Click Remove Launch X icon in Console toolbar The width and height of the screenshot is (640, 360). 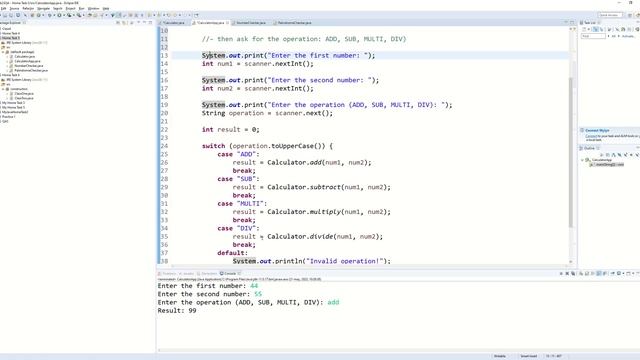(x=567, y=273)
